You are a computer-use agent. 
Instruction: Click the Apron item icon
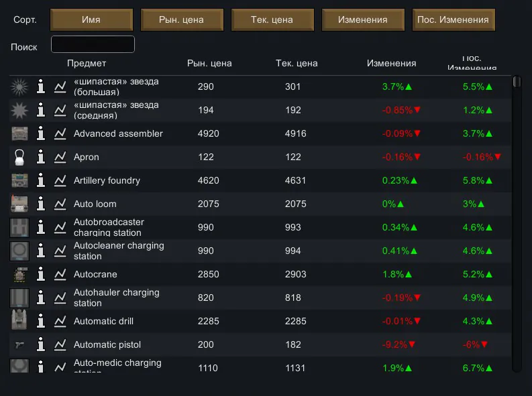click(x=19, y=157)
